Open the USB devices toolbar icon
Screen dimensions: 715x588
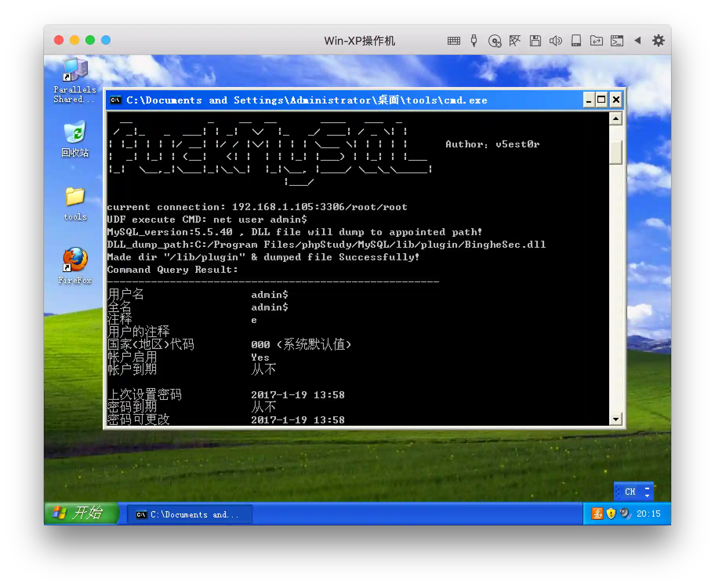tap(474, 41)
